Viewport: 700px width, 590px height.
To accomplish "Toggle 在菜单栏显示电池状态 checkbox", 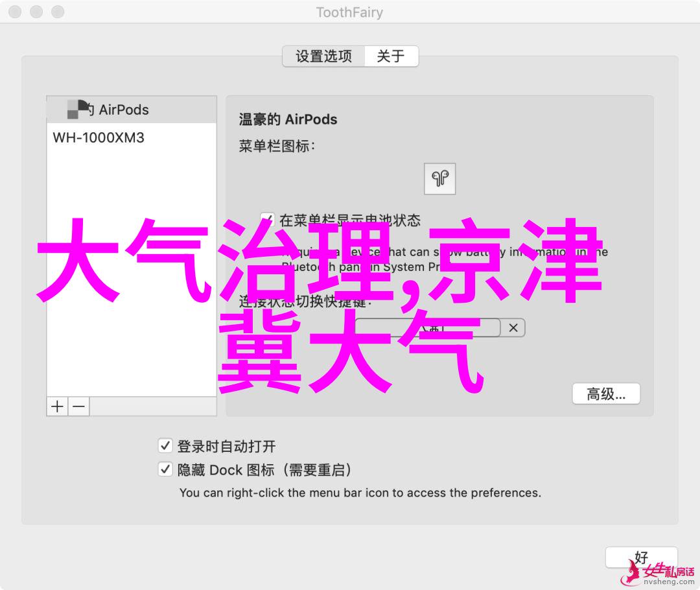I will pyautogui.click(x=268, y=219).
